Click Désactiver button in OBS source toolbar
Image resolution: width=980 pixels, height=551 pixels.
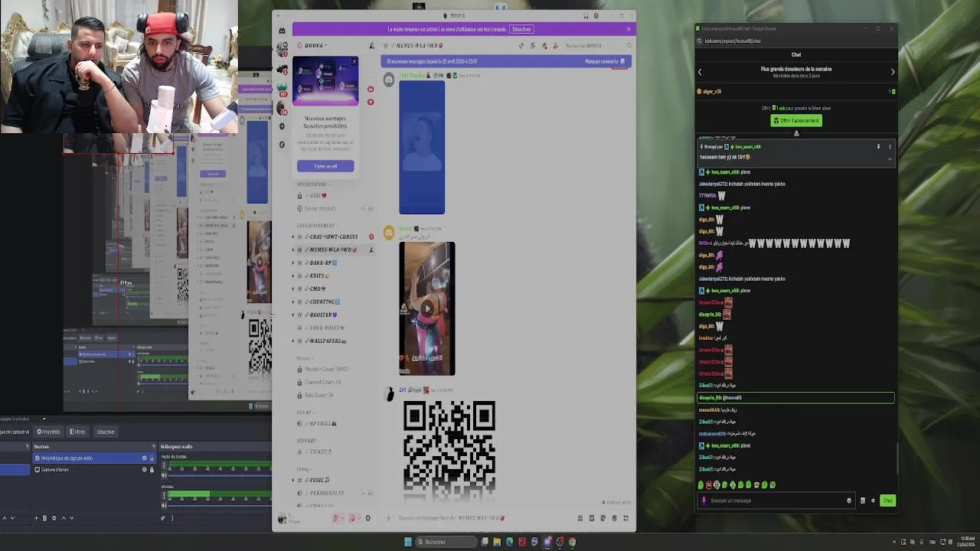tap(104, 432)
